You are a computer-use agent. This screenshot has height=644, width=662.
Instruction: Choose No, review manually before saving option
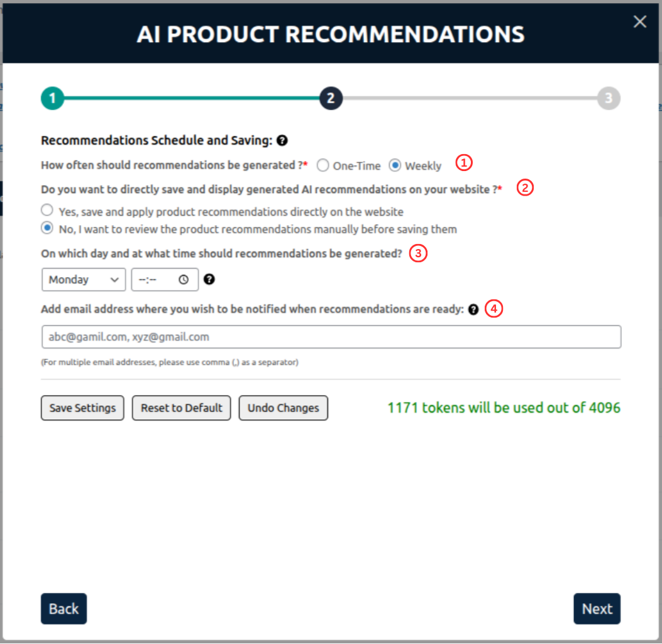point(47,229)
